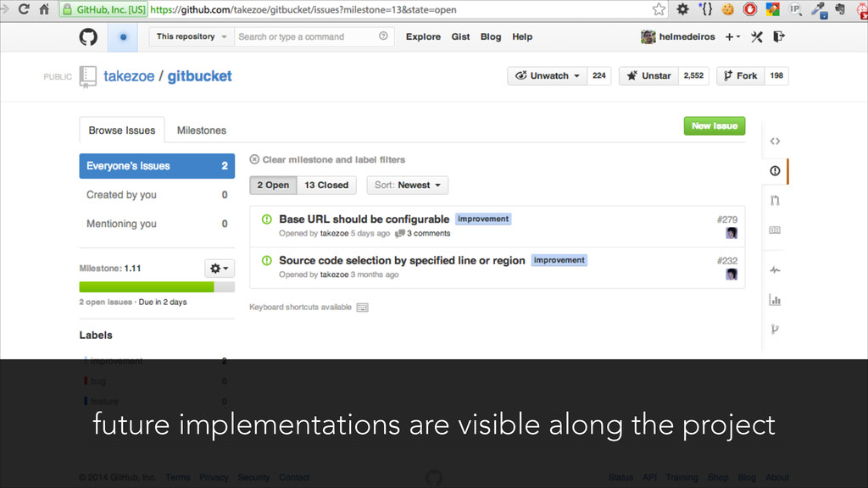This screenshot has height=488, width=868.
Task: Open the Network fork sidebar icon
Action: click(775, 329)
